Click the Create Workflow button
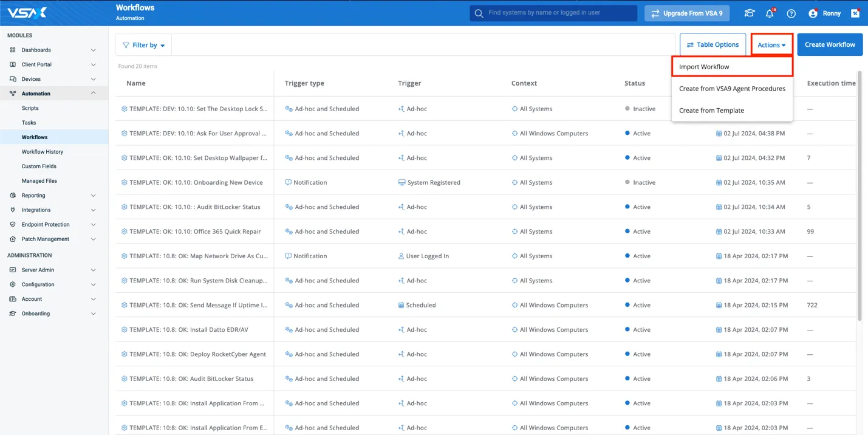Screen dimensions: 868x435 coord(829,45)
